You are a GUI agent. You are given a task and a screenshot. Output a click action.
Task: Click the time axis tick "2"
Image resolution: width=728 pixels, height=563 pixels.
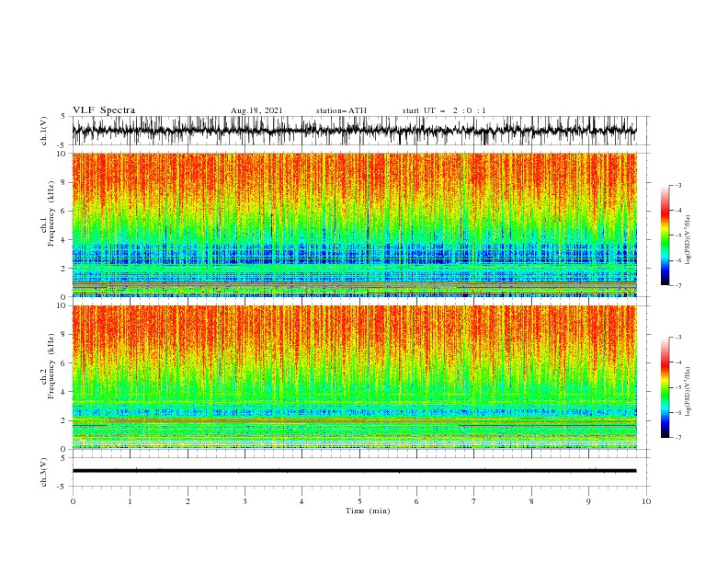(x=188, y=501)
